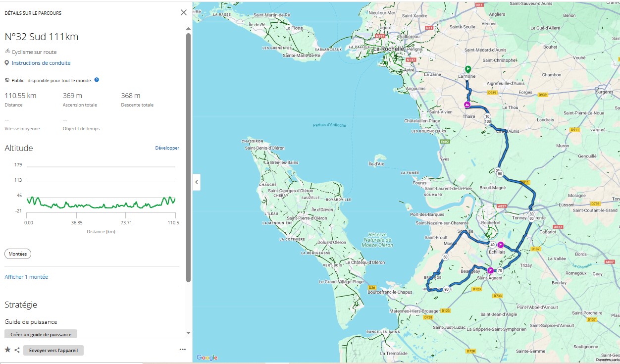620x364 pixels.
Task: Expand the altitude chart with Développer
Action: click(x=167, y=148)
